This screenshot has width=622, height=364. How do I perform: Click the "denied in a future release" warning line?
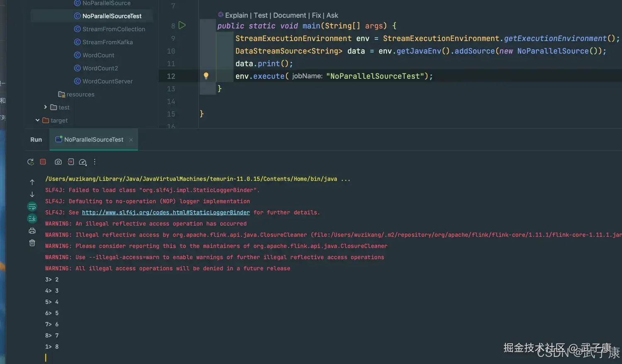(168, 268)
